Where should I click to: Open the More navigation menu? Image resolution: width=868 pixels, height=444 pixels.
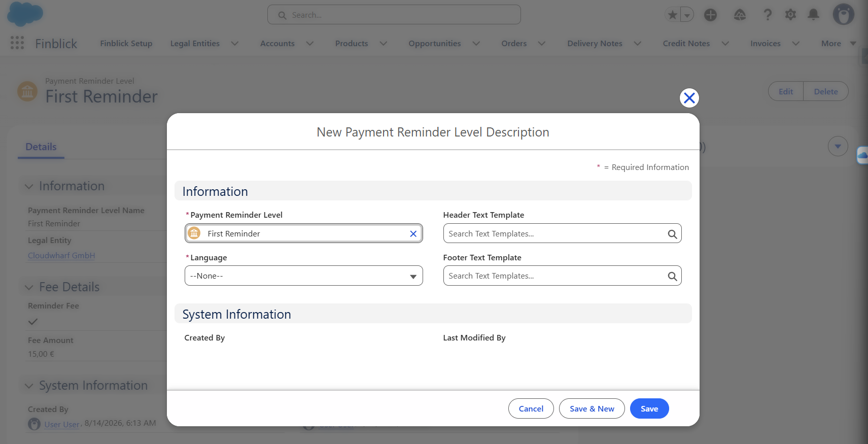coord(838,44)
